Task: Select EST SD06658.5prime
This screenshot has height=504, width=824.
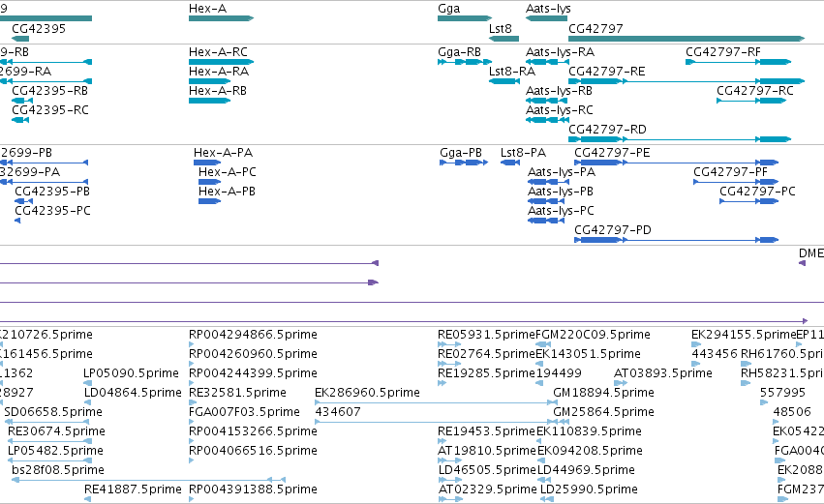Action: click(53, 412)
